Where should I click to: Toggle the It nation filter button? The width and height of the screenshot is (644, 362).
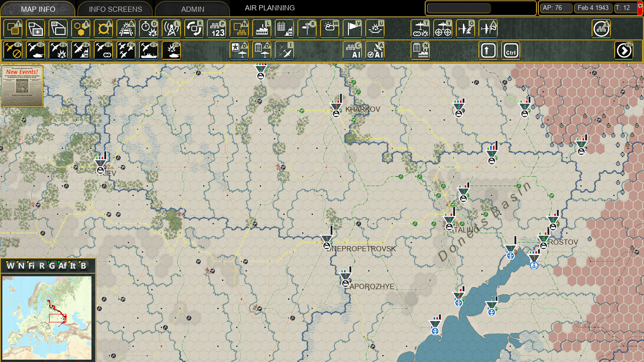pos(73,266)
